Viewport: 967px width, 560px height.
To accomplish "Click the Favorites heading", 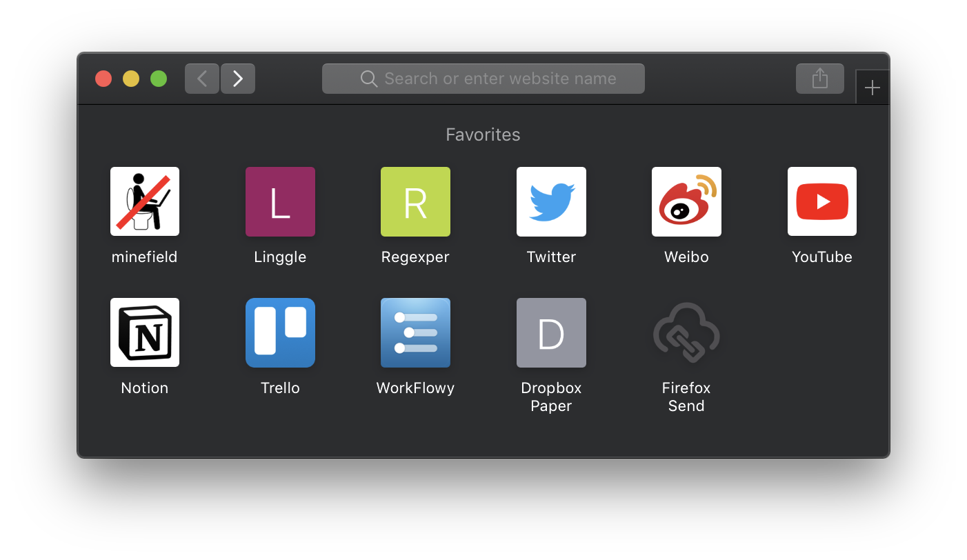I will point(483,134).
